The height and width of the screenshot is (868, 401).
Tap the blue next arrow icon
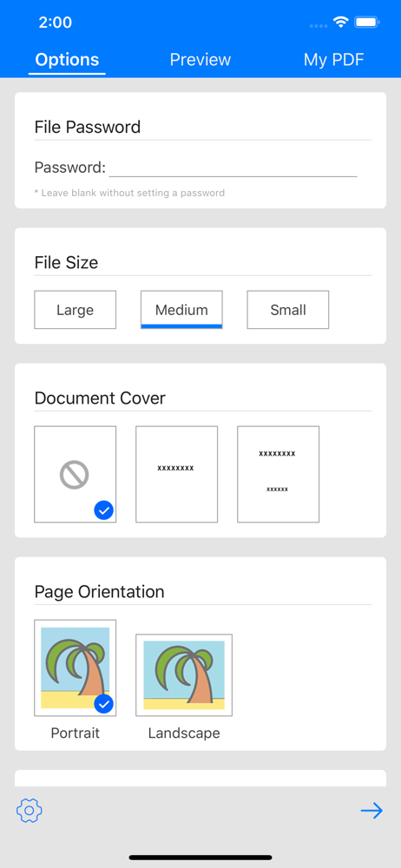(371, 811)
